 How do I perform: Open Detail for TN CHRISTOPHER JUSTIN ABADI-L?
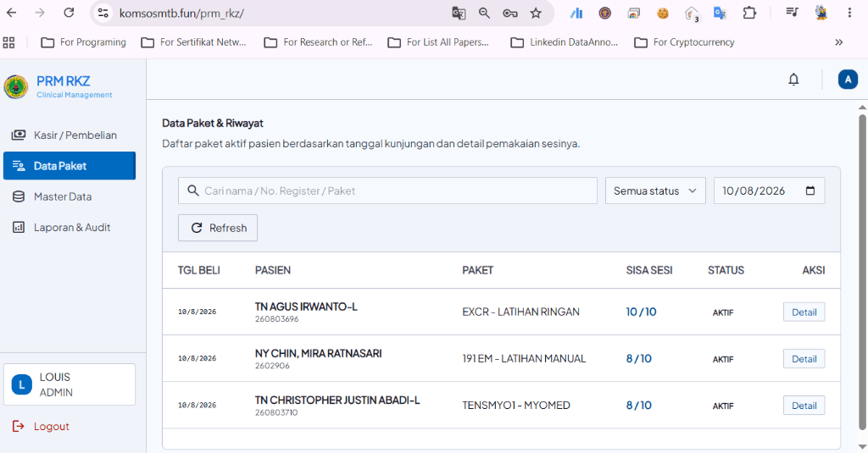(x=804, y=406)
